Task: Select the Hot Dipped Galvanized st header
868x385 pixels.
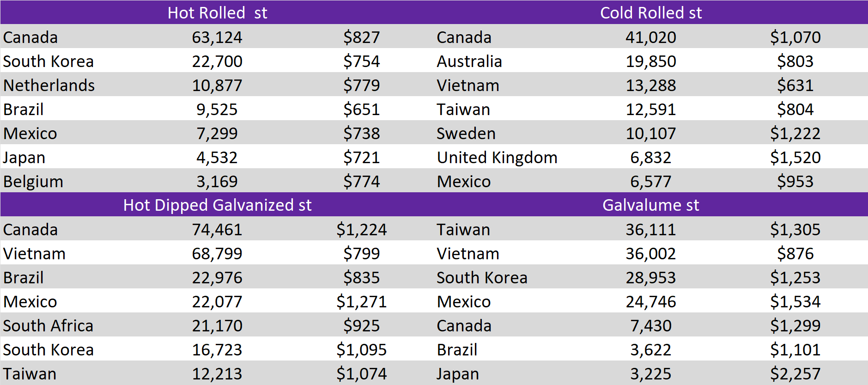Action: (217, 205)
